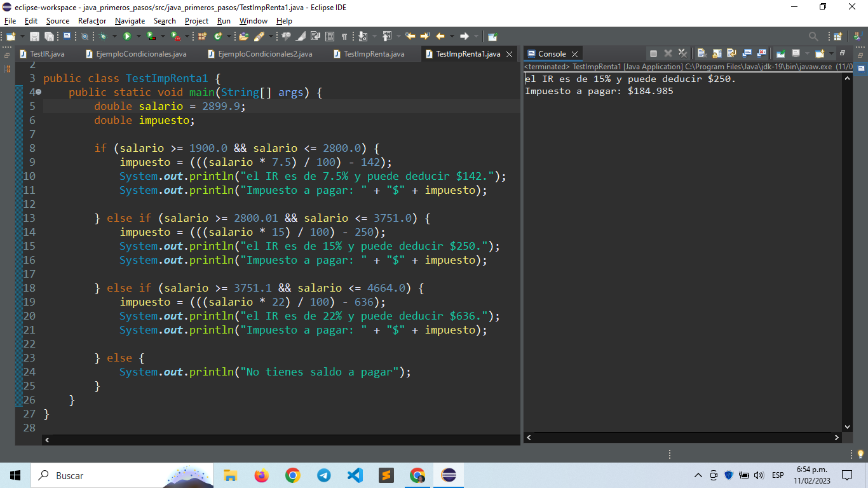Click the green Run button
The height and width of the screenshot is (488, 868).
point(127,36)
